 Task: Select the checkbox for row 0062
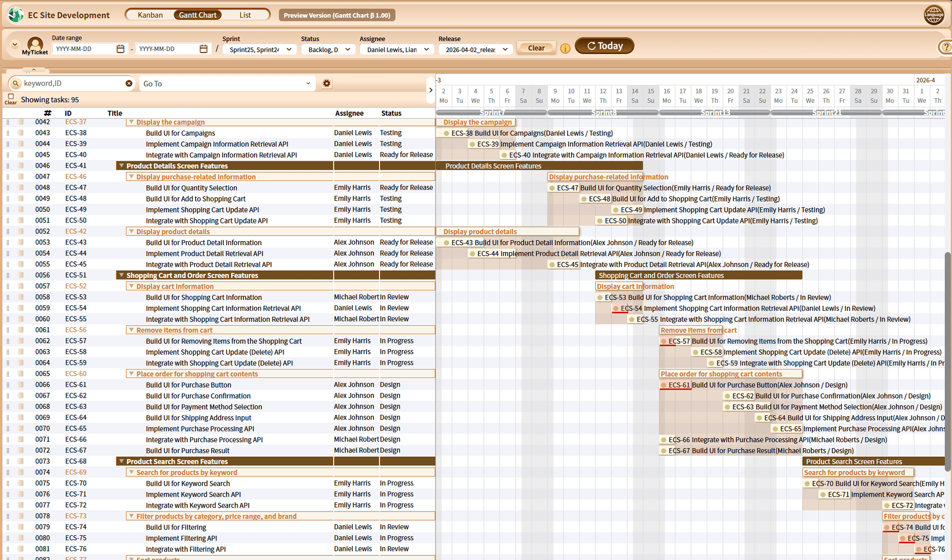[21, 341]
